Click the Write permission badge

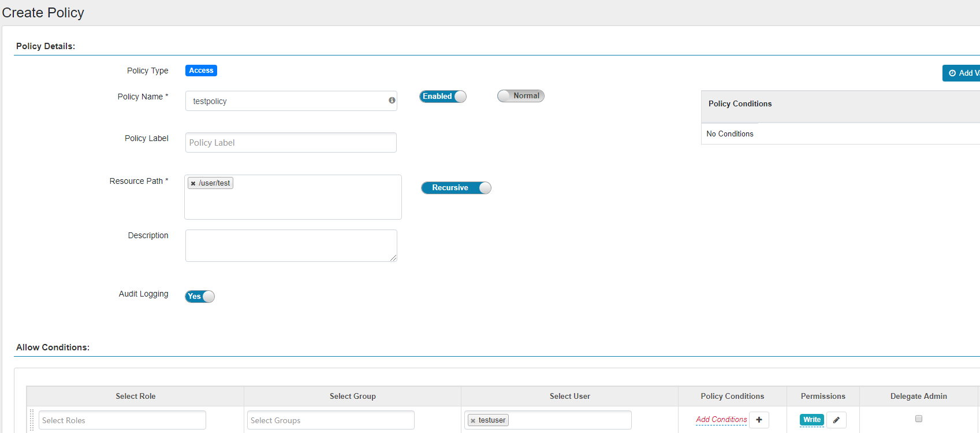coord(811,420)
